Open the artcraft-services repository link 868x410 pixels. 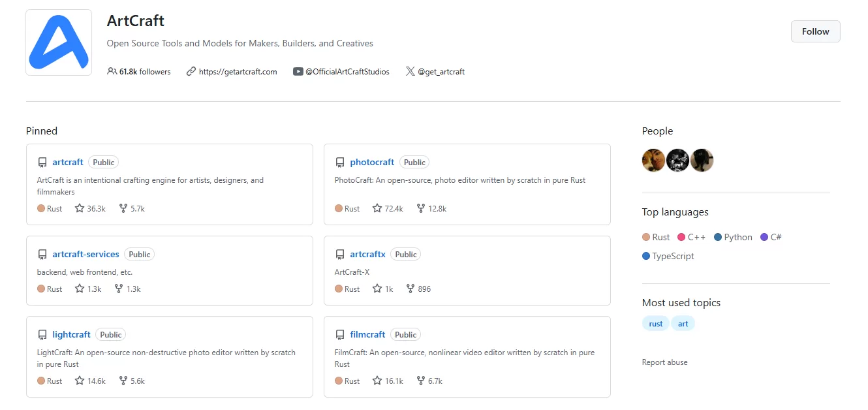[x=86, y=255]
